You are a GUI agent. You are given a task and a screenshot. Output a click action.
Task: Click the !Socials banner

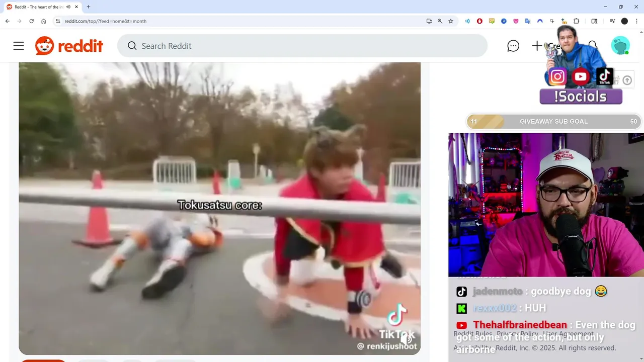(581, 96)
